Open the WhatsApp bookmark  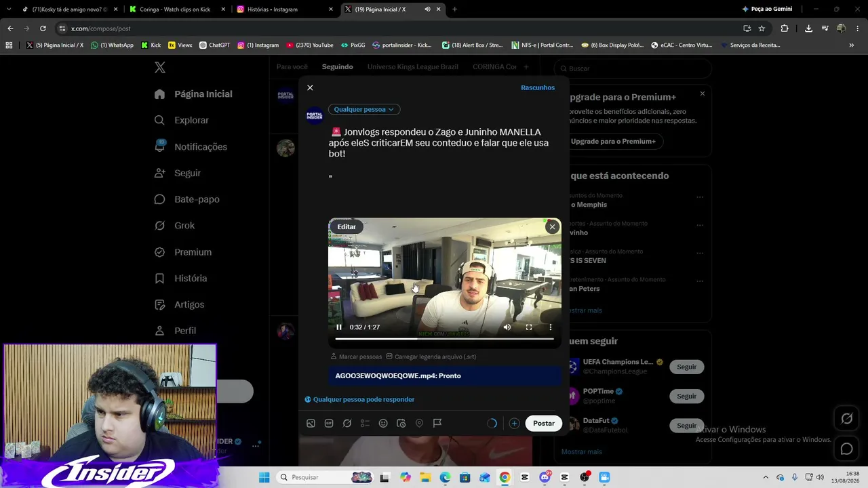(113, 45)
